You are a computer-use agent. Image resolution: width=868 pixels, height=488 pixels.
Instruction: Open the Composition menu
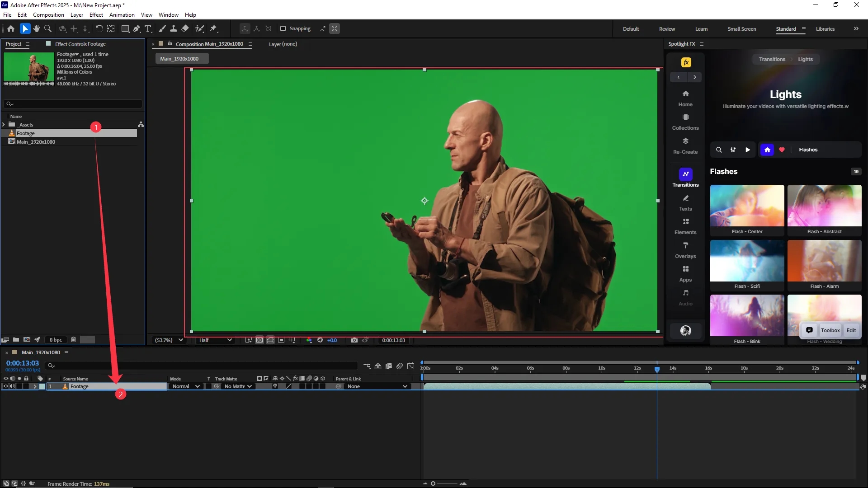tap(48, 15)
